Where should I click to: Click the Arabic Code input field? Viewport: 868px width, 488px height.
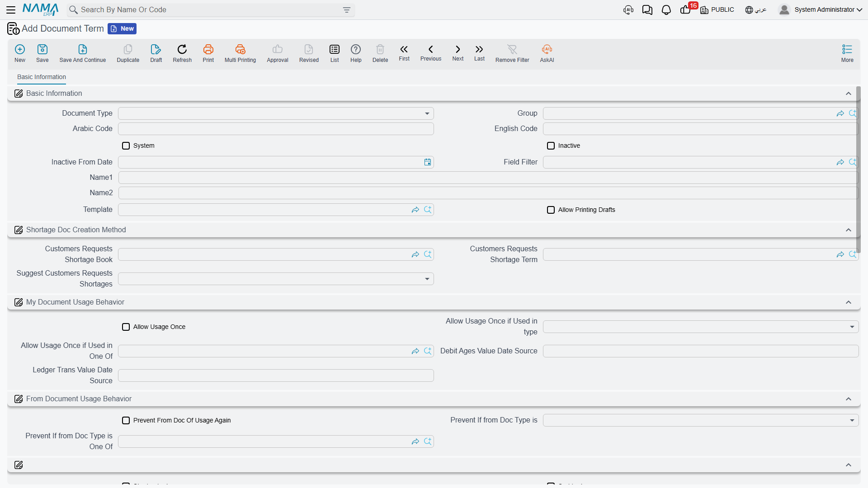click(x=276, y=129)
